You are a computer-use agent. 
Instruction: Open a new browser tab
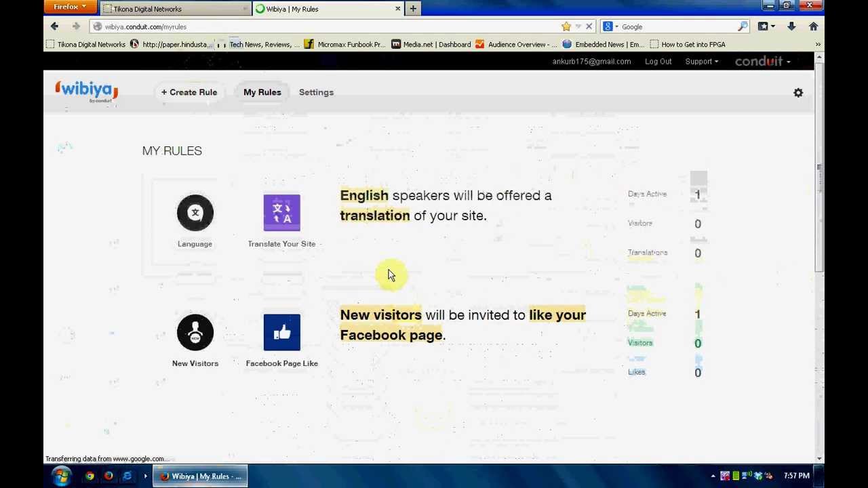(413, 8)
